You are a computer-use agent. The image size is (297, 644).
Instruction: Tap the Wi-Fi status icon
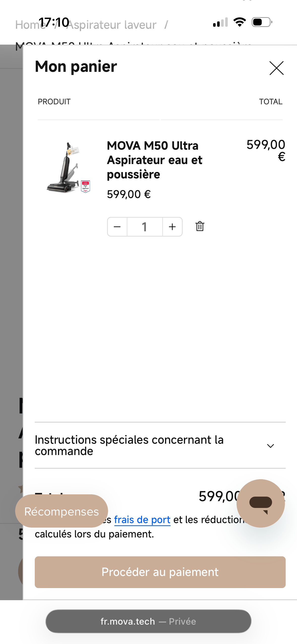(240, 22)
